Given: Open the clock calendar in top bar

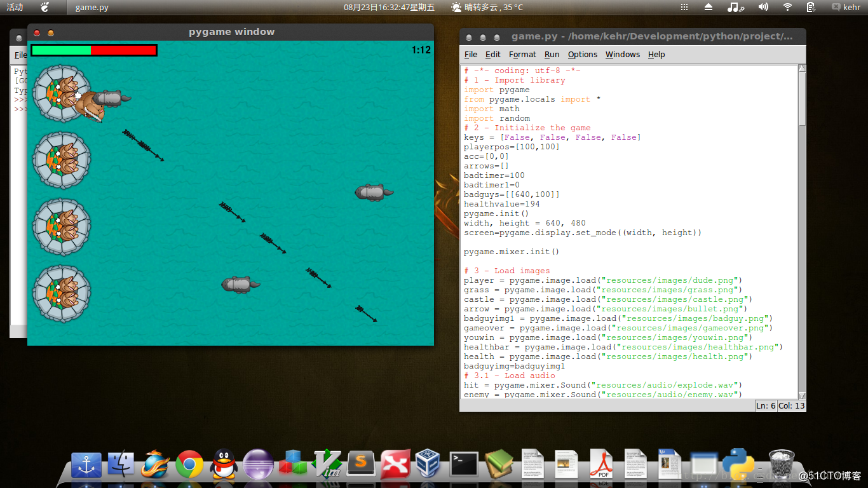Looking at the screenshot, I should (390, 7).
